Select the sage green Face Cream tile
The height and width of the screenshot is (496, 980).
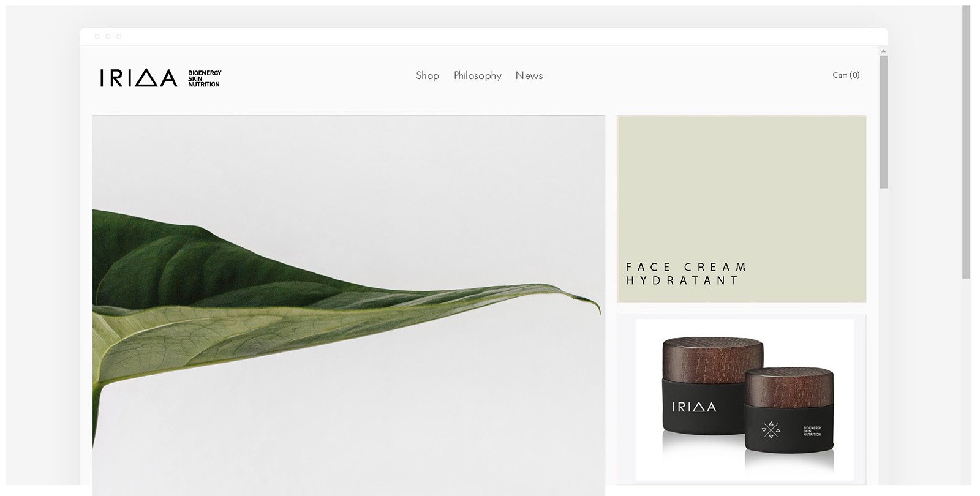(742, 209)
